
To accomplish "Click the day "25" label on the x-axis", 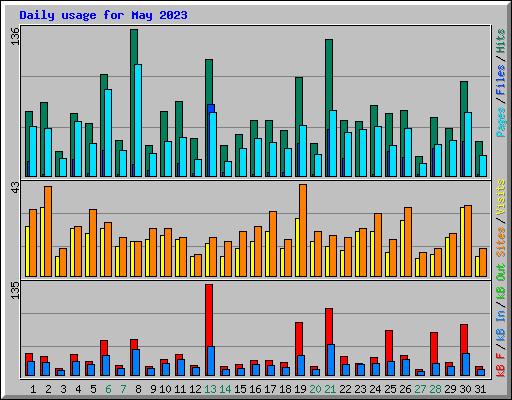I will (390, 389).
